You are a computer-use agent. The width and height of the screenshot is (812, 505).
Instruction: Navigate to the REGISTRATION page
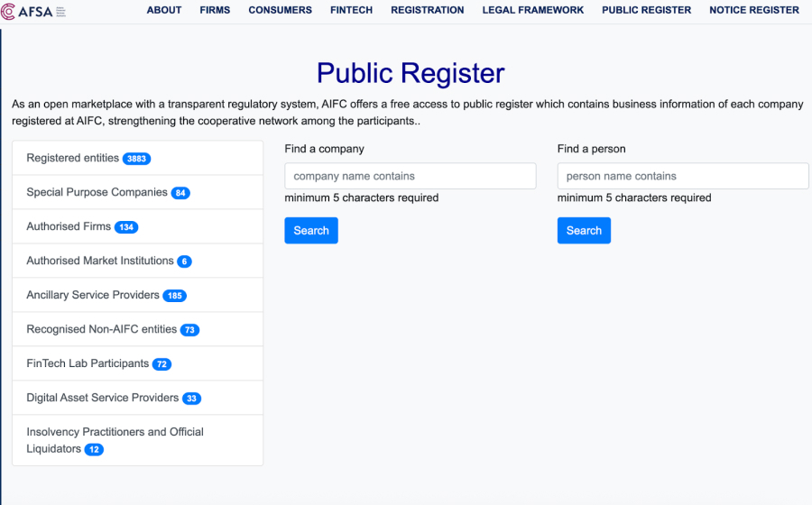click(427, 11)
